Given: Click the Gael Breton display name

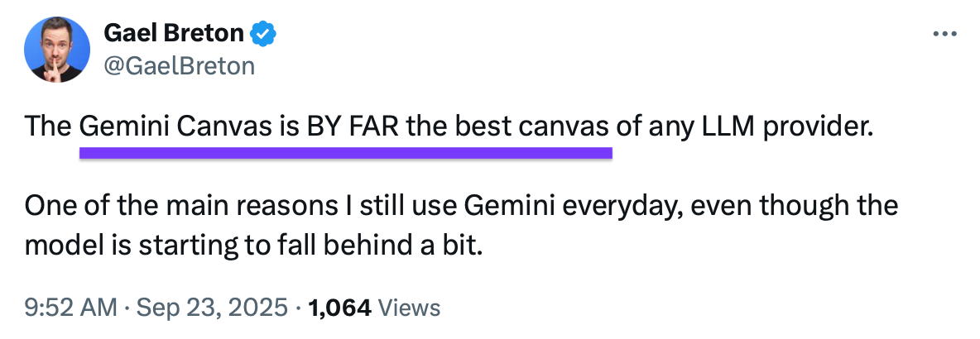Looking at the screenshot, I should click(174, 35).
